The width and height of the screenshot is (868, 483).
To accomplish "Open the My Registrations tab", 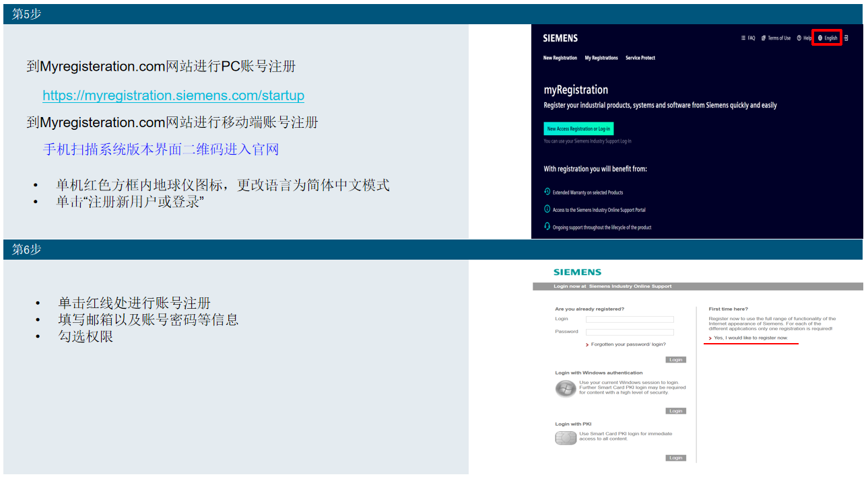I will (601, 58).
